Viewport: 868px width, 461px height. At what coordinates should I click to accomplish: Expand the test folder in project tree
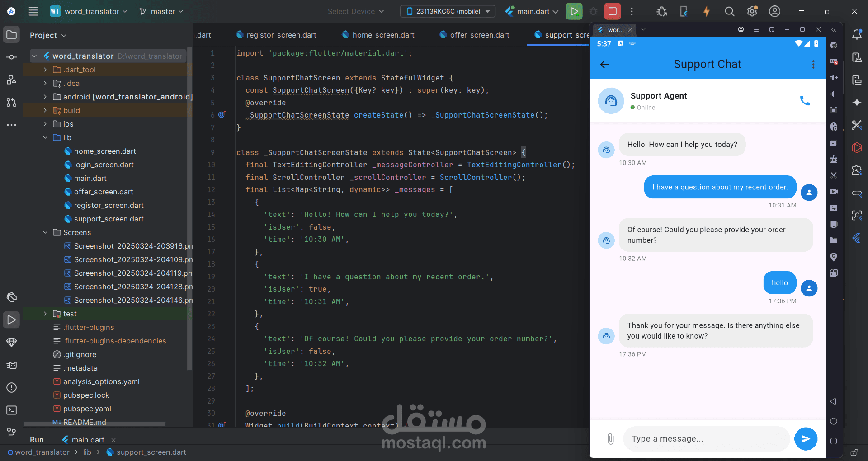tap(45, 314)
